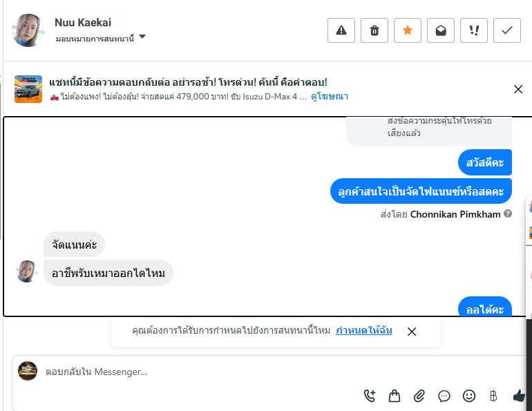This screenshot has width=532, height=411.
Task: Open Nuu Kaekai's profile picture
Action: [x=28, y=30]
